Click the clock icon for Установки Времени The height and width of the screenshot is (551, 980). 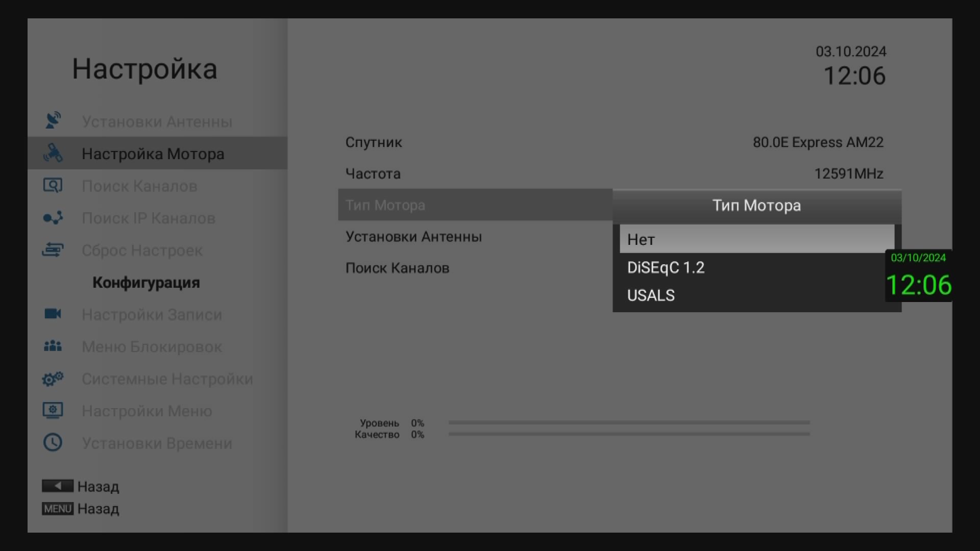(53, 442)
